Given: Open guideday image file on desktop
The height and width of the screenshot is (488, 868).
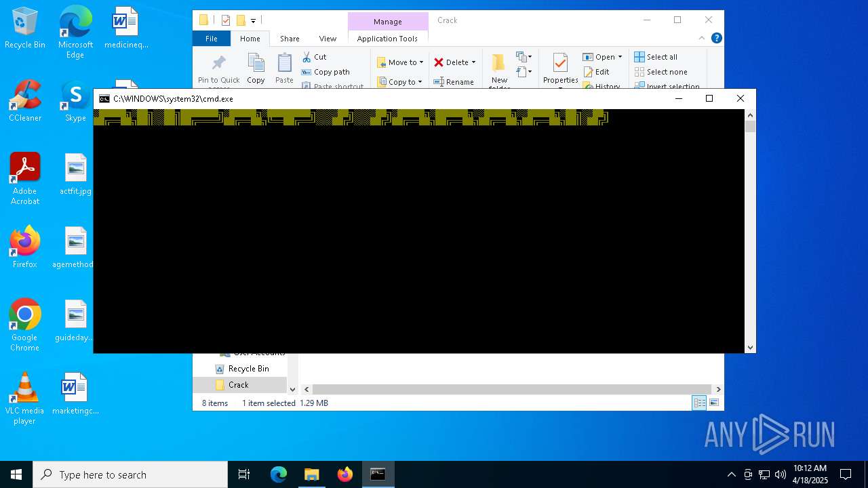Looking at the screenshot, I should [x=75, y=321].
